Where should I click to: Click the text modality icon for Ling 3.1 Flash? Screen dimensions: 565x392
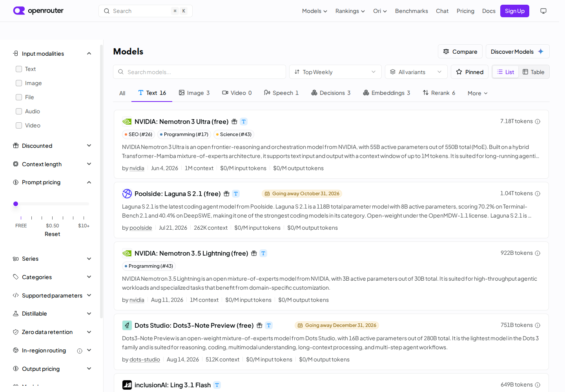pos(217,385)
